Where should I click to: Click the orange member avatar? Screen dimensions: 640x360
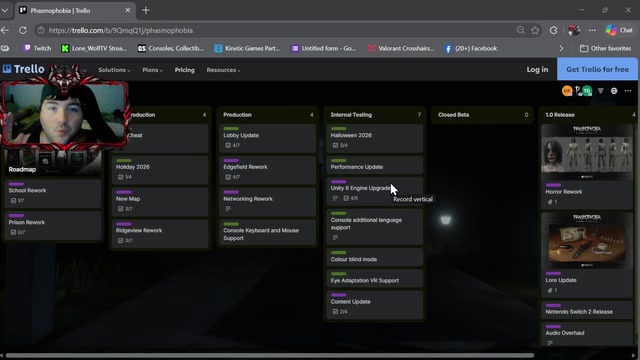coord(567,91)
